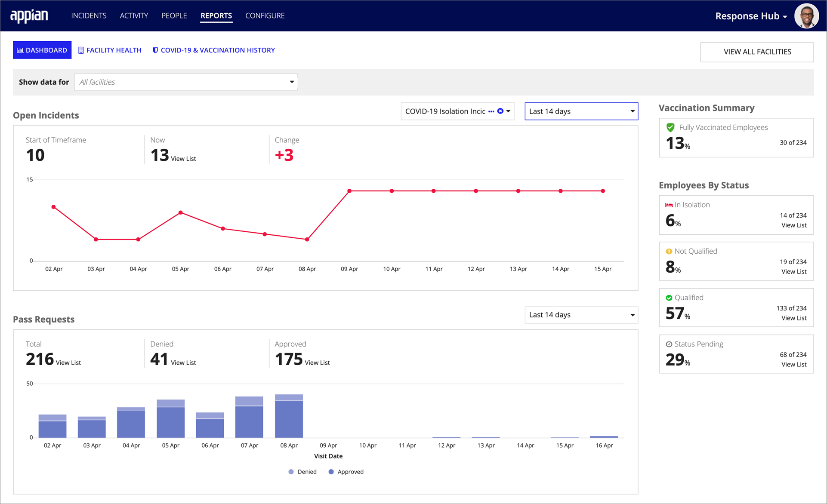The image size is (827, 504).
Task: Click View All Facilities button
Action: (x=757, y=52)
